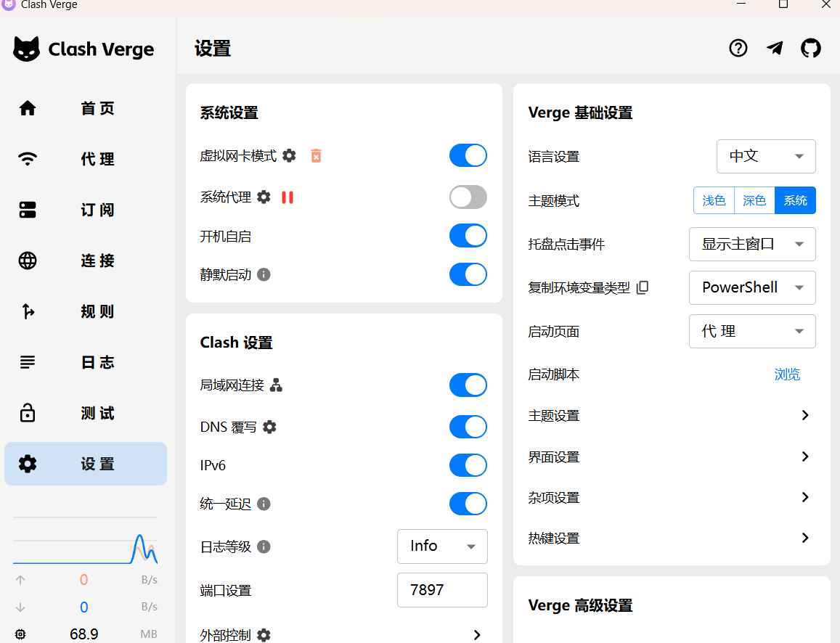Click the lines icon for 日志
840x643 pixels.
pos(28,362)
